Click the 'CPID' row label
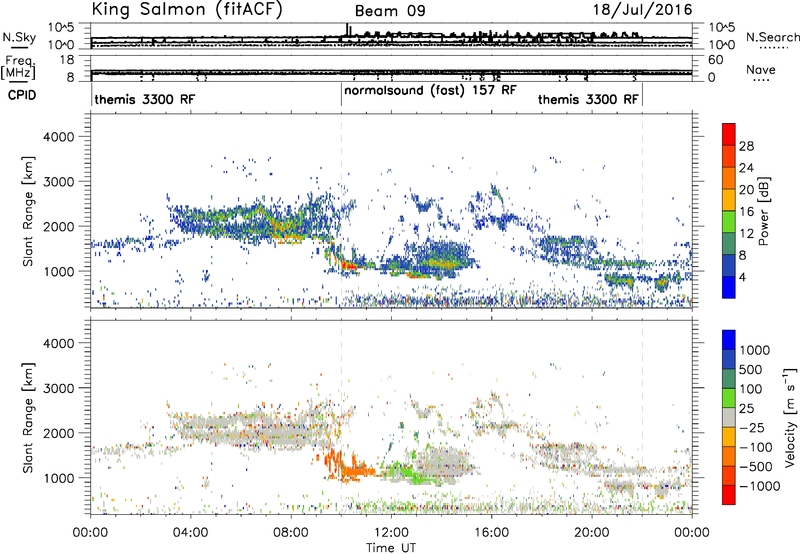This screenshot has height=554, width=800. pyautogui.click(x=22, y=95)
